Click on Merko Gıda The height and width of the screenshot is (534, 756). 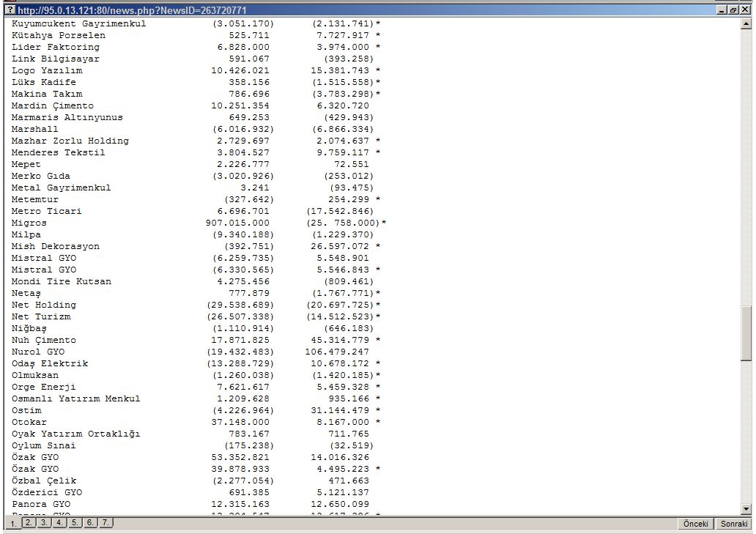coord(41,176)
